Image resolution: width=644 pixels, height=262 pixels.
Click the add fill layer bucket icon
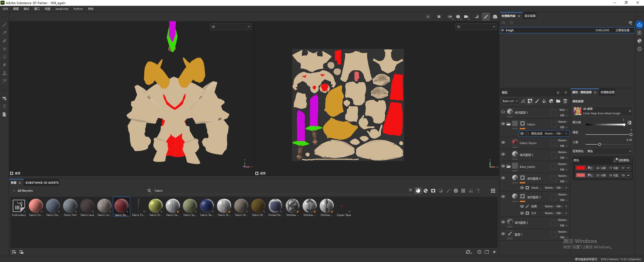pyautogui.click(x=544, y=101)
